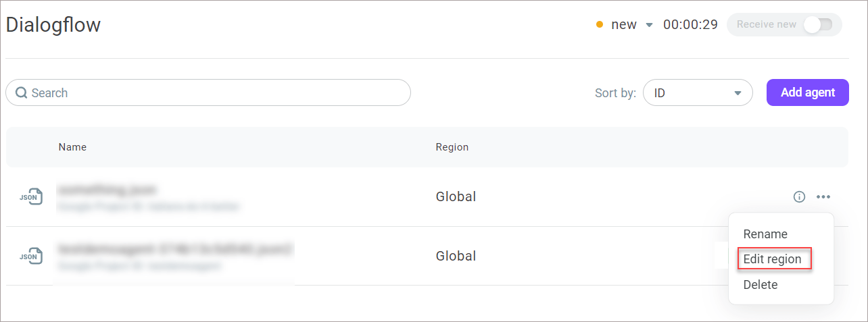The width and height of the screenshot is (868, 322).
Task: Click the JSON file icon of first agent
Action: (x=31, y=197)
